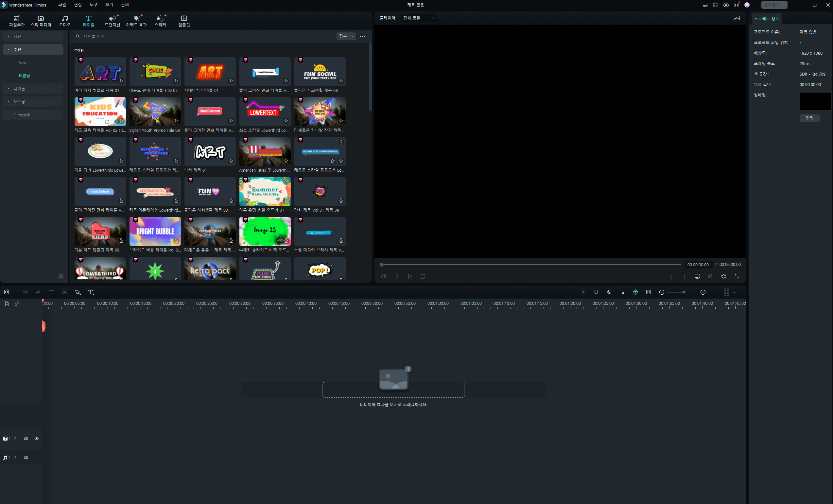Open the 도구 menu
833x504 pixels.
[93, 5]
